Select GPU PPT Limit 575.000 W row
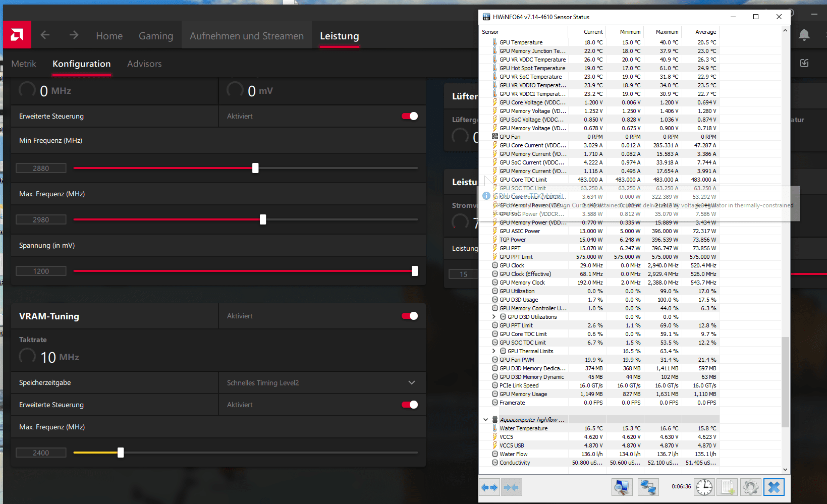Screen dimensions: 827x504 [599, 257]
